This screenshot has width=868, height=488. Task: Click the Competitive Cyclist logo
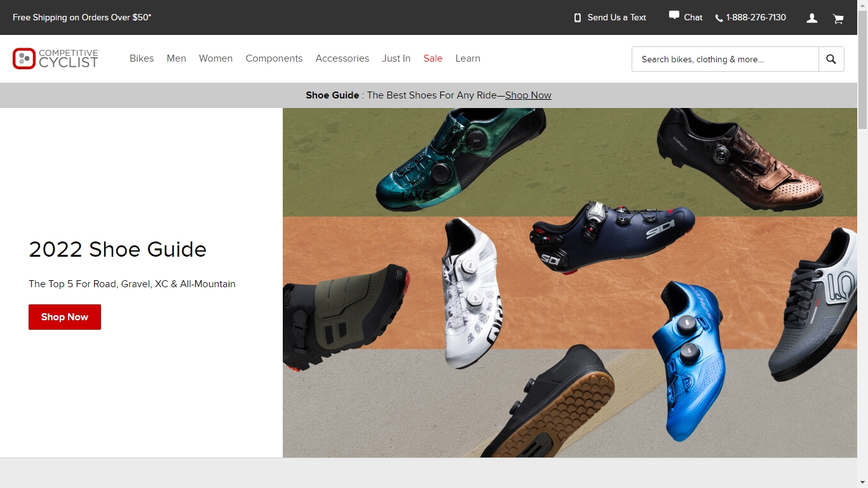coord(55,58)
